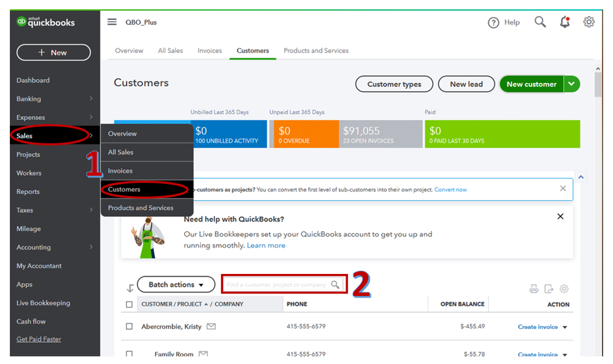Click the + New button
613x364 pixels.
53,52
